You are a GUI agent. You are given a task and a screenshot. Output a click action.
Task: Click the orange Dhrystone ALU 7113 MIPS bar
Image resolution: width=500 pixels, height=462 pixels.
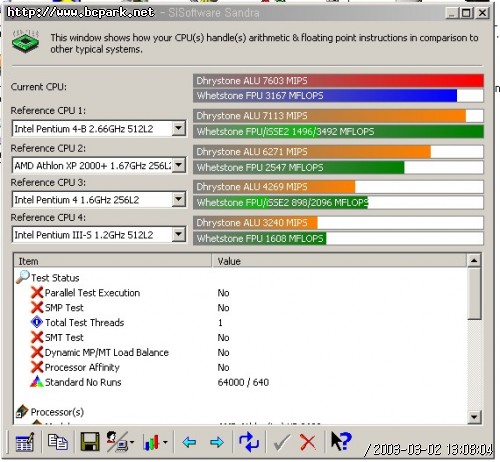point(338,116)
